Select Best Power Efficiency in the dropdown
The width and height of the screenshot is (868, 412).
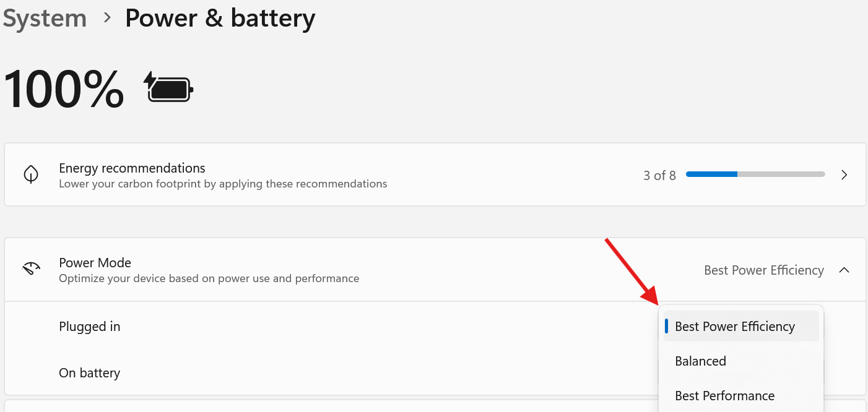coord(735,327)
